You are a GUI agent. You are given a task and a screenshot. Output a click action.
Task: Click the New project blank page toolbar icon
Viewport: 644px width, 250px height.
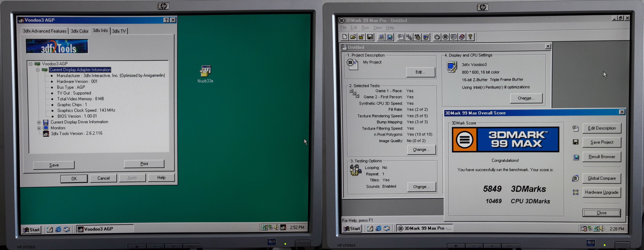pyautogui.click(x=344, y=37)
